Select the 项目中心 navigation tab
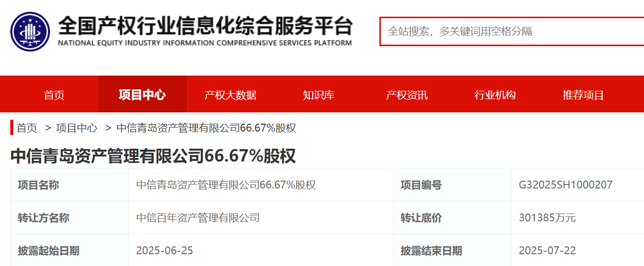 pyautogui.click(x=142, y=95)
